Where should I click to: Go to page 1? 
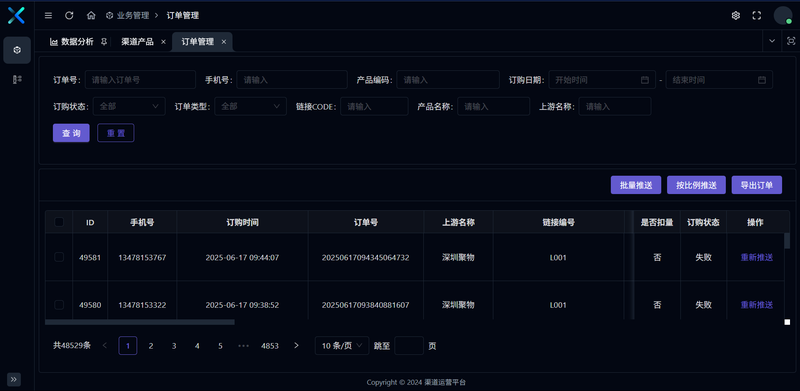(128, 346)
